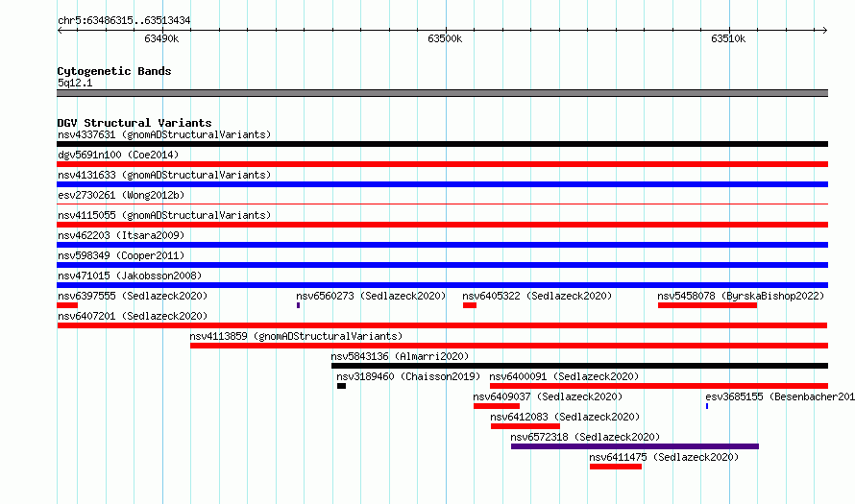Click the nsv4113859 red variant bar

pos(509,346)
